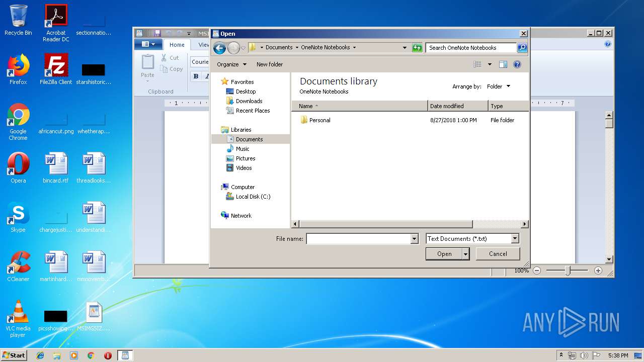This screenshot has width=644, height=362.
Task: Click the Start button
Action: (x=14, y=355)
